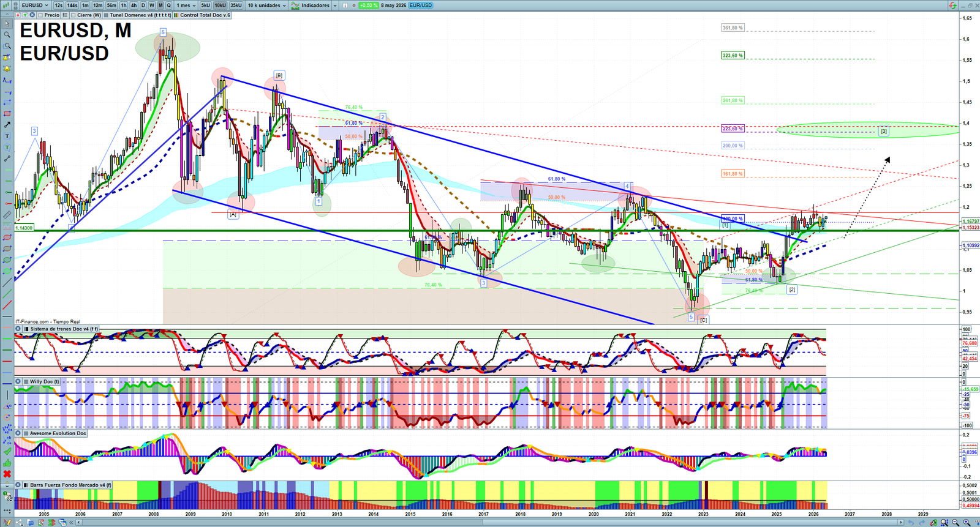The image size is (980, 527).
Task: Select the red rectangle drawing tool
Action: tap(7, 113)
